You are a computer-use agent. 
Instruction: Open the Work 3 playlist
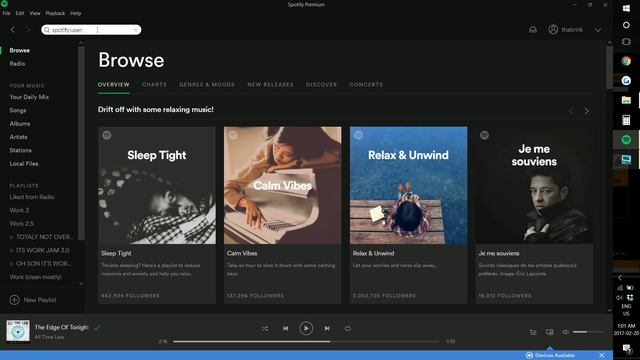coord(19,210)
